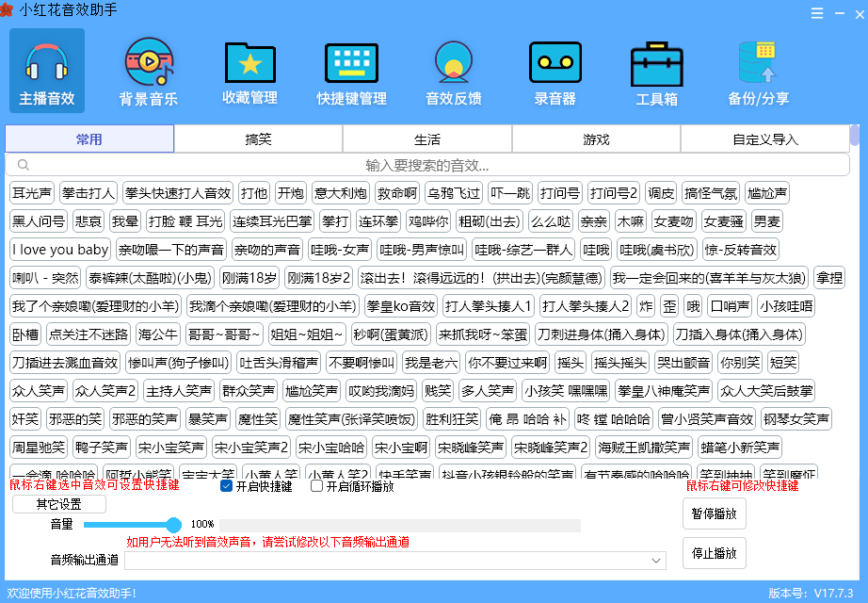Play the 钢琴女笑声 sound effect
The image size is (868, 603).
tap(796, 419)
